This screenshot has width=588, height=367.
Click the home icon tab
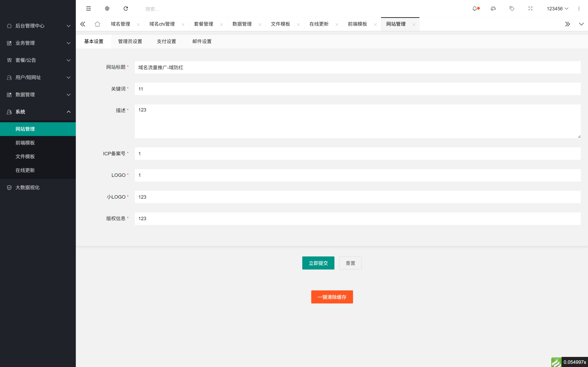point(97,24)
